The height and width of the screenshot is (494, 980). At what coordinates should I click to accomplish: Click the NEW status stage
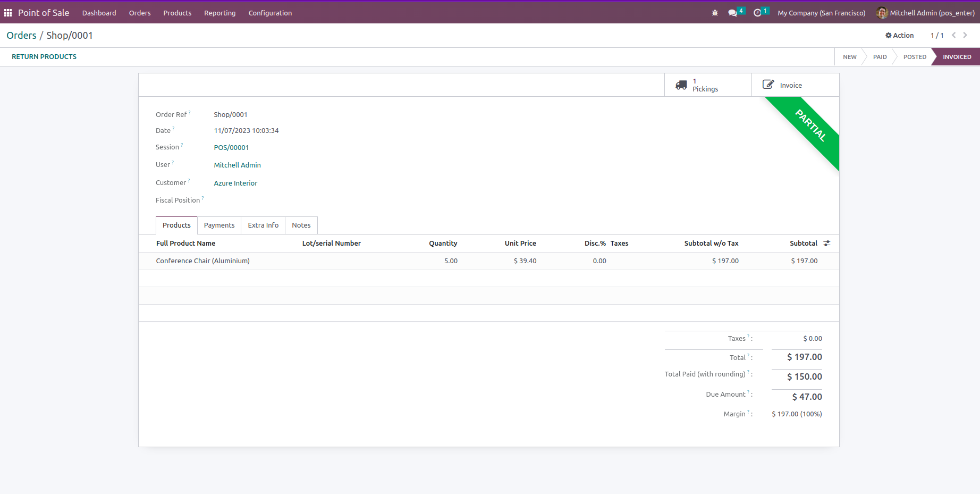coord(850,57)
